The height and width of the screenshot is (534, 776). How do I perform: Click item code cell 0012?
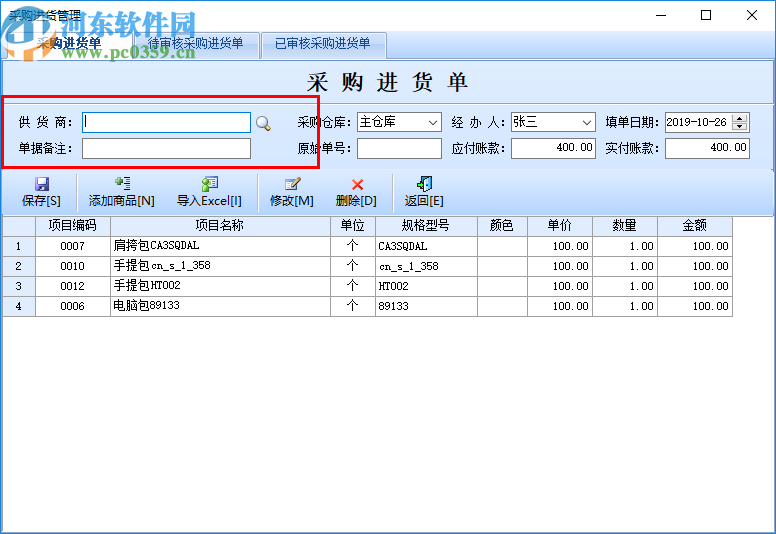pyautogui.click(x=73, y=286)
